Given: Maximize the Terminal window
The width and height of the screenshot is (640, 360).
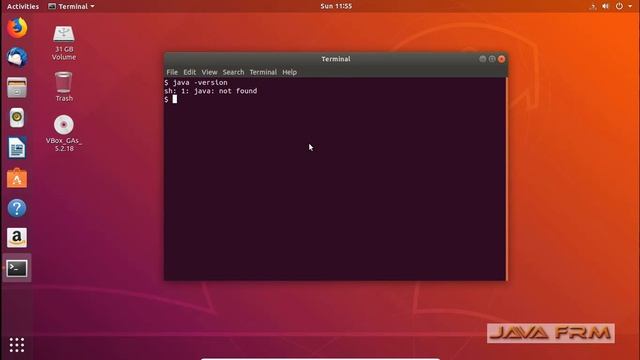Looking at the screenshot, I should (x=492, y=59).
